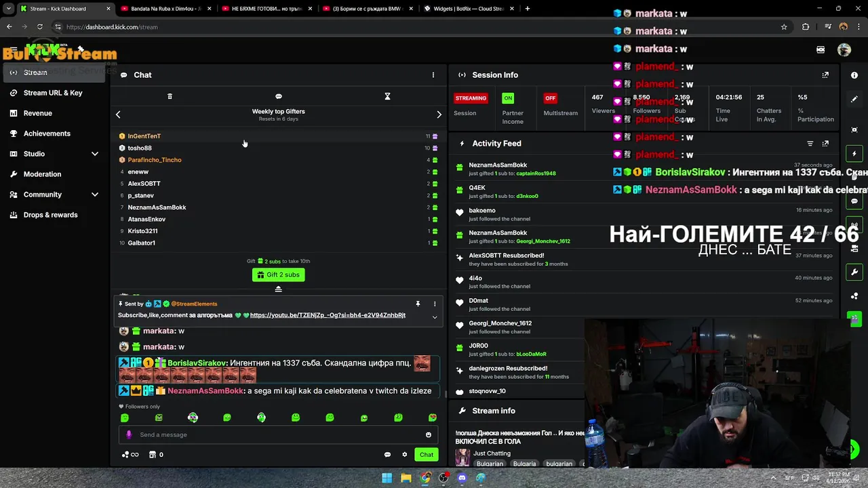The image size is (868, 488).
Task: Expand pinned message with down chevron
Action: point(435,317)
